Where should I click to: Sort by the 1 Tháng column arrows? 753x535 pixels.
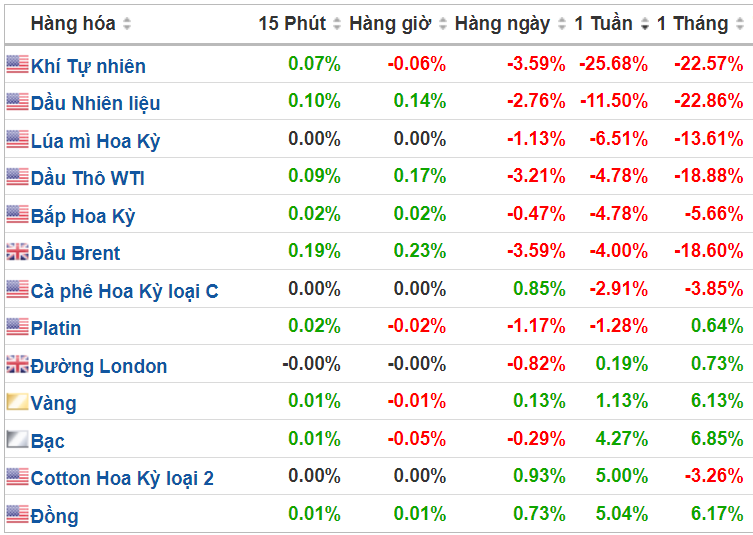coord(740,24)
